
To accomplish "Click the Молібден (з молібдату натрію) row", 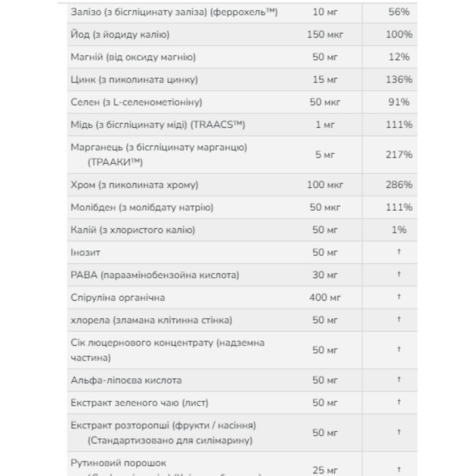I will pyautogui.click(x=242, y=207).
